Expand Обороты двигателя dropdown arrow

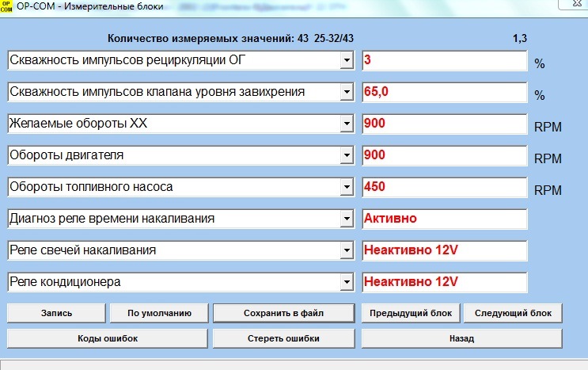[x=347, y=155]
